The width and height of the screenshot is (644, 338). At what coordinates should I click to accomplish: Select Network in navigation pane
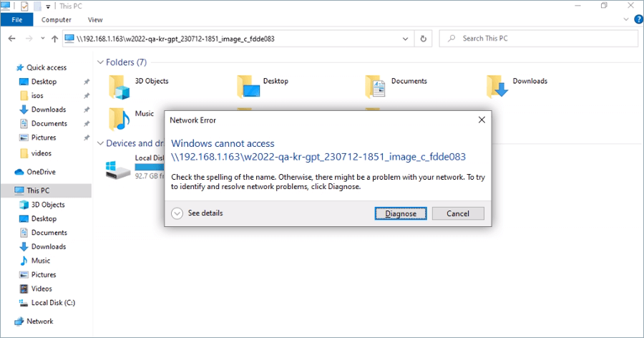coord(40,321)
